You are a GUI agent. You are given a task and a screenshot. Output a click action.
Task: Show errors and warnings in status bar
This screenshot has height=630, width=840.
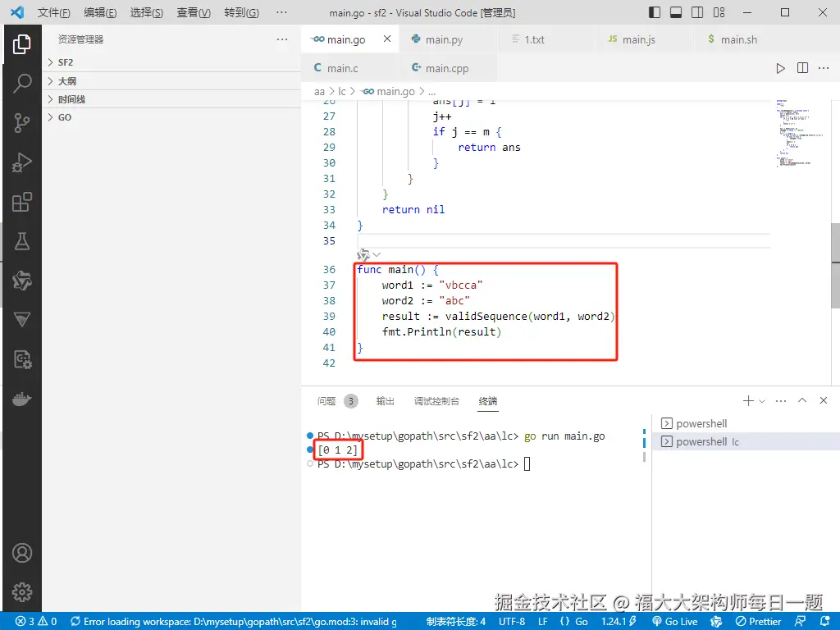point(36,622)
